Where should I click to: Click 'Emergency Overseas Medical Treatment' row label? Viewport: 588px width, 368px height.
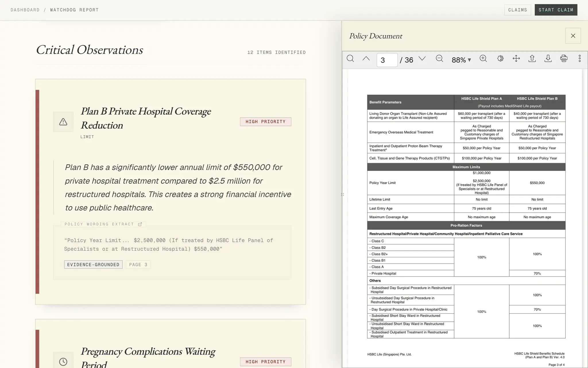click(x=401, y=132)
